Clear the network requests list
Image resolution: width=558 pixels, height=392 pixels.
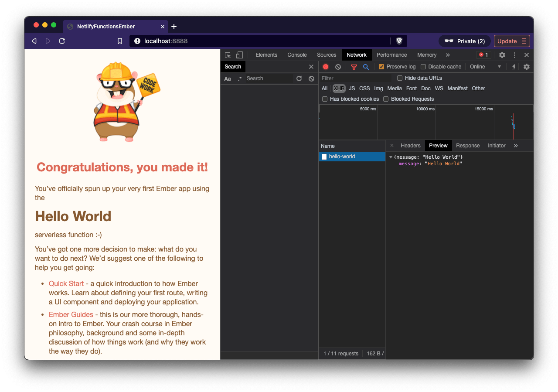(x=337, y=66)
